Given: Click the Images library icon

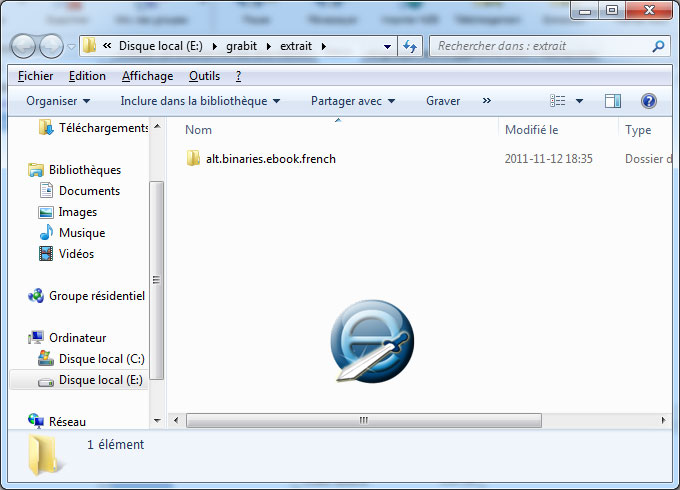Looking at the screenshot, I should pos(46,212).
